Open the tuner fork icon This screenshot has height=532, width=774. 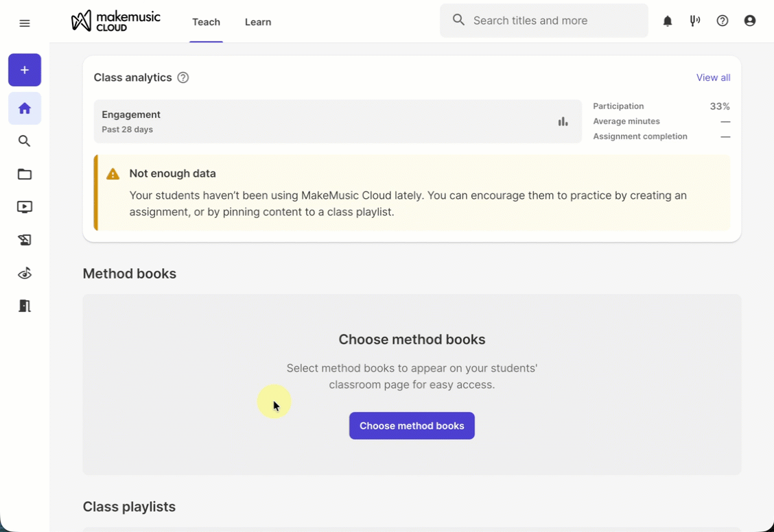(695, 21)
